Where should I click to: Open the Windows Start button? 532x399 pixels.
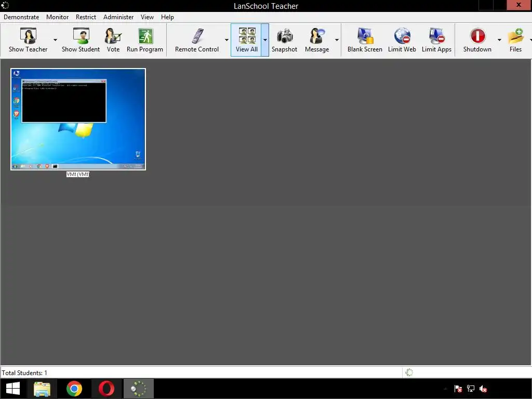point(13,389)
